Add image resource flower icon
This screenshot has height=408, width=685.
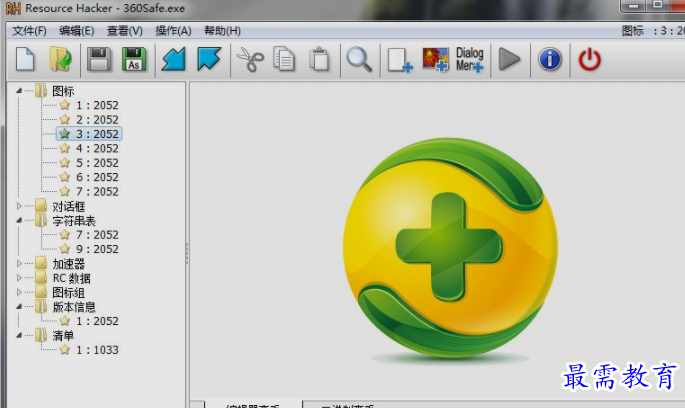[x=435, y=59]
